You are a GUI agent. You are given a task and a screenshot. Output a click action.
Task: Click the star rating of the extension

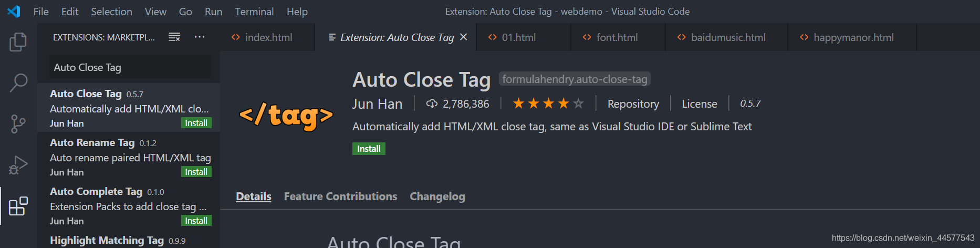click(548, 104)
